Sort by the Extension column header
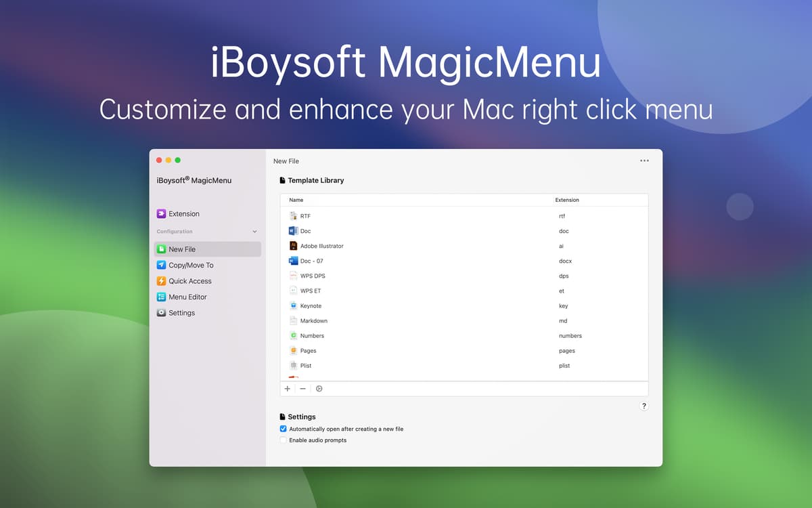This screenshot has width=812, height=508. (x=567, y=200)
